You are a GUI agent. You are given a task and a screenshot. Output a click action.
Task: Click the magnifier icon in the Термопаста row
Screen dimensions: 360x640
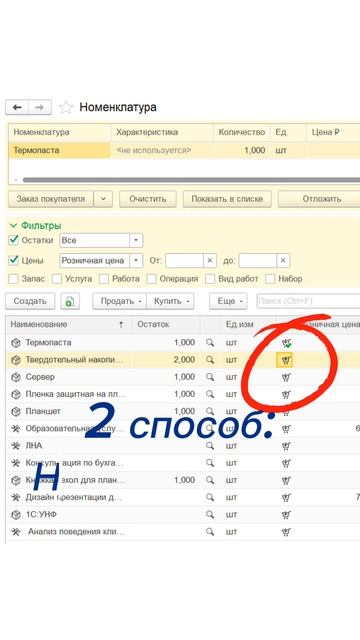(x=210, y=342)
